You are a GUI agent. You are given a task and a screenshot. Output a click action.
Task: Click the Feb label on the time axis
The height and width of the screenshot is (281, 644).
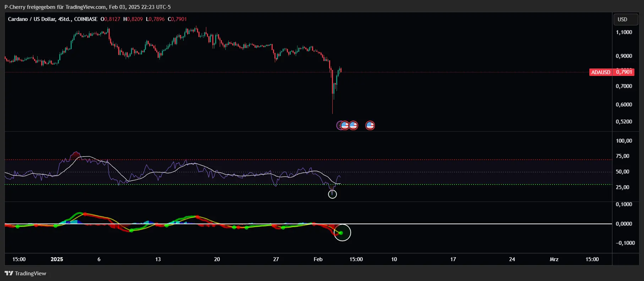pyautogui.click(x=318, y=259)
